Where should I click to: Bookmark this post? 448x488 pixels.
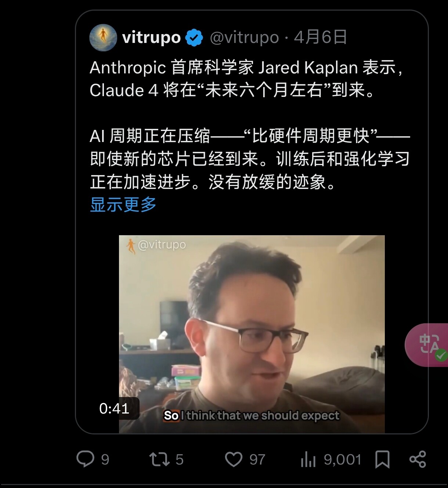tap(382, 459)
